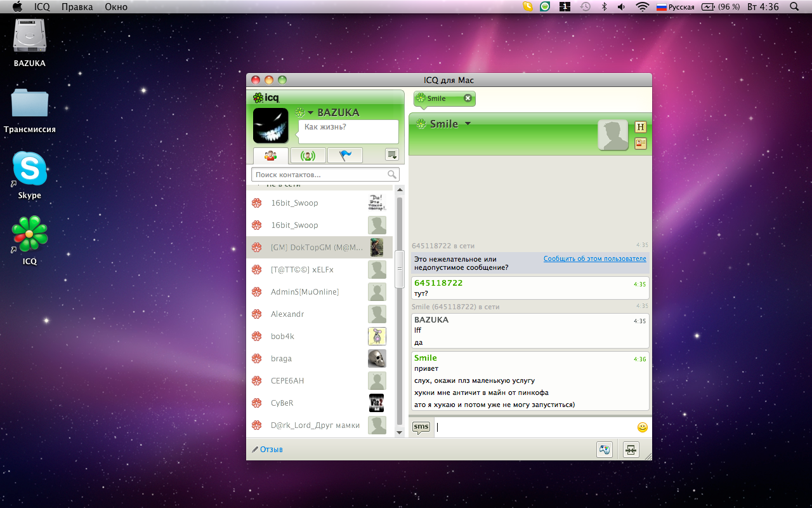Viewport: 812px width, 508px height.
Task: Select bob4k contact
Action: point(320,336)
